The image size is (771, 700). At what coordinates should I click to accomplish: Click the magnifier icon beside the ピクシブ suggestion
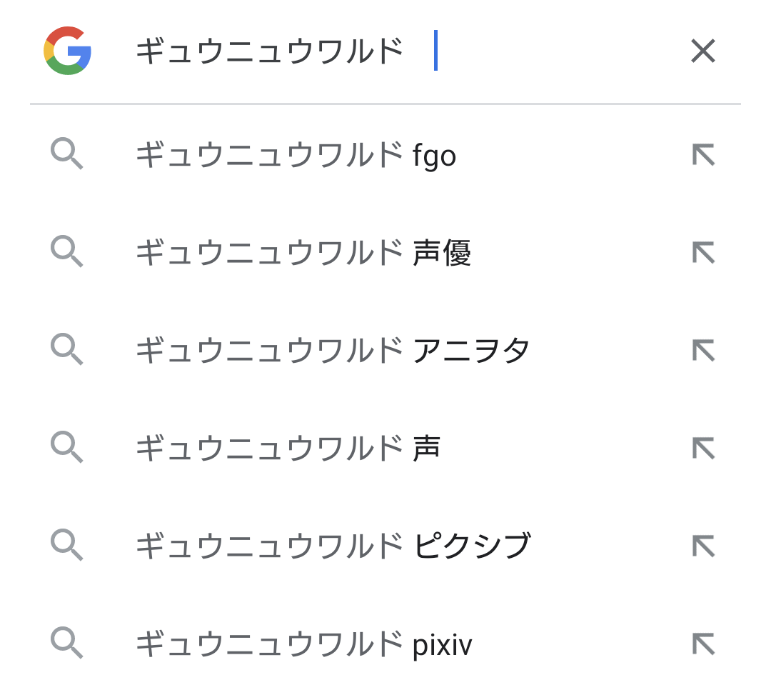(x=67, y=546)
